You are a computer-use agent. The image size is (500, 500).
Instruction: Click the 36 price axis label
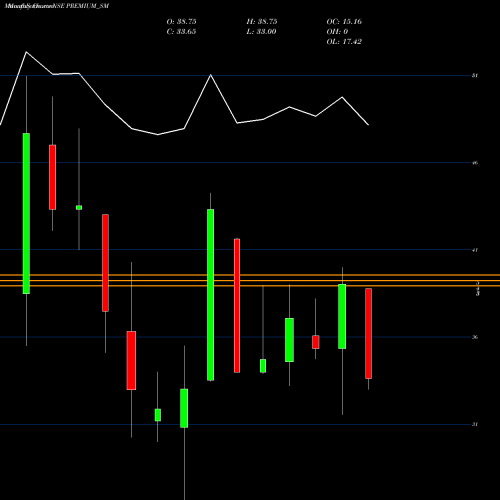475,337
